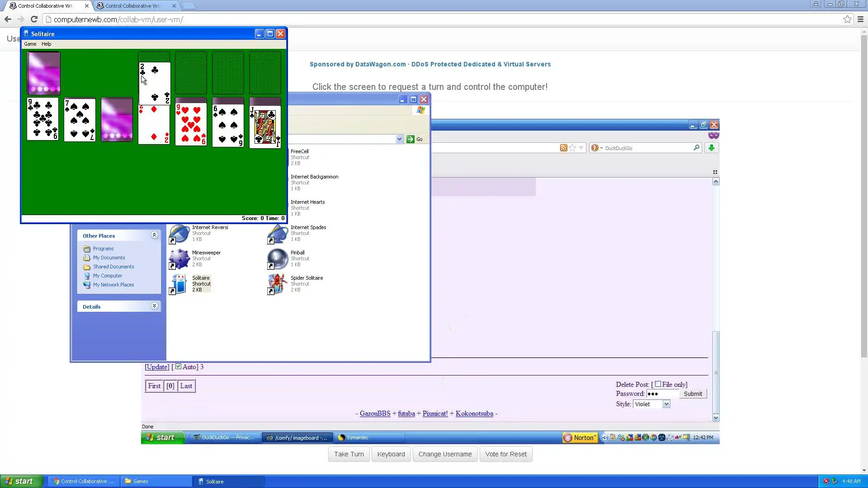The width and height of the screenshot is (868, 488).
Task: Check the File only checkbox
Action: point(658,384)
